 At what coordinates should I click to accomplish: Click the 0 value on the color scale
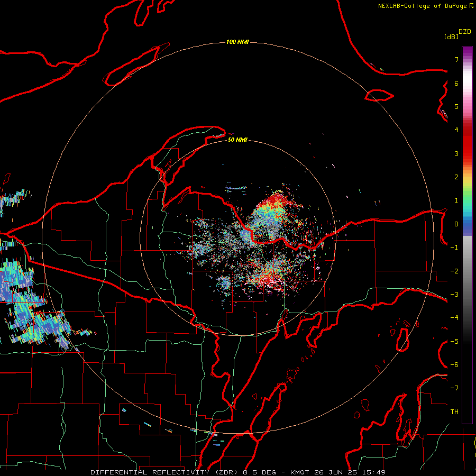[x=456, y=224]
